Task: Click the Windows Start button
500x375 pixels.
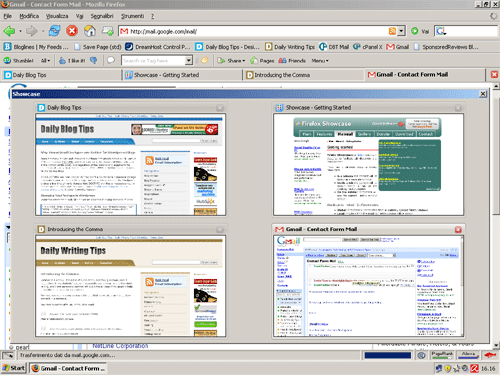Action: point(14,368)
